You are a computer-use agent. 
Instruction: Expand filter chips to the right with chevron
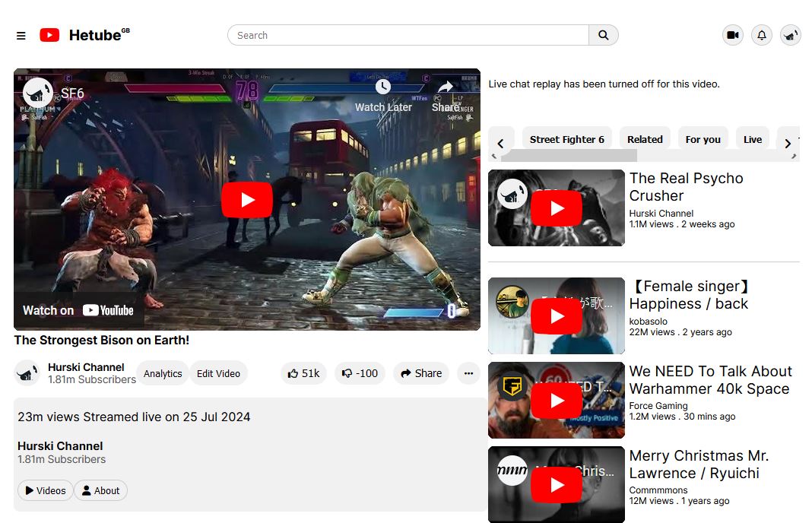tap(788, 144)
